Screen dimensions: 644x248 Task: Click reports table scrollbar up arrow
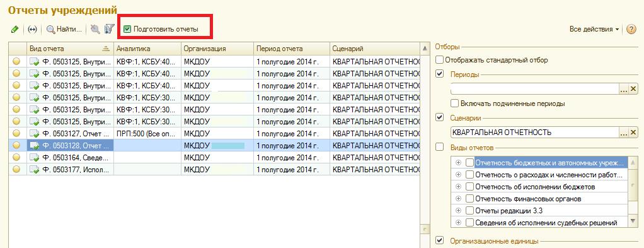click(425, 49)
